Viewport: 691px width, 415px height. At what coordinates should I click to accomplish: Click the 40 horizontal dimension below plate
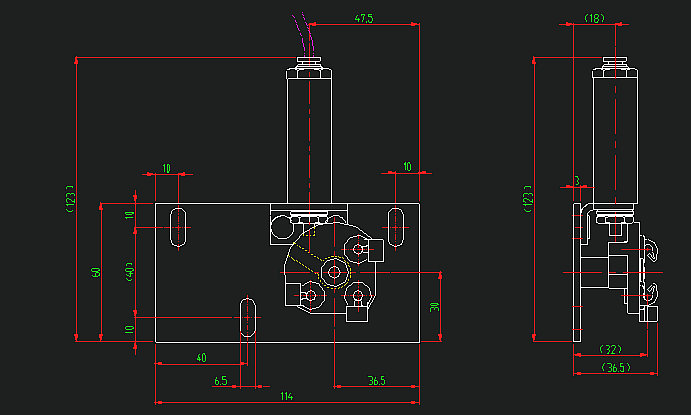(201, 358)
